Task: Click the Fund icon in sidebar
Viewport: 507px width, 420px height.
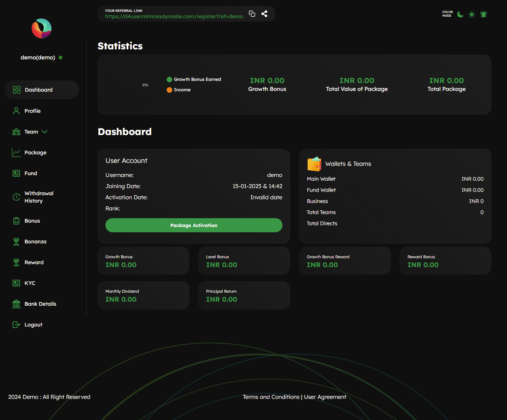Action: click(16, 173)
